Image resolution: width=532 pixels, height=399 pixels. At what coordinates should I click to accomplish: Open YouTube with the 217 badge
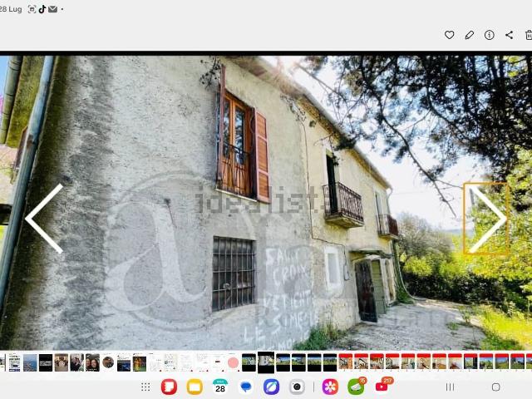[x=382, y=387]
